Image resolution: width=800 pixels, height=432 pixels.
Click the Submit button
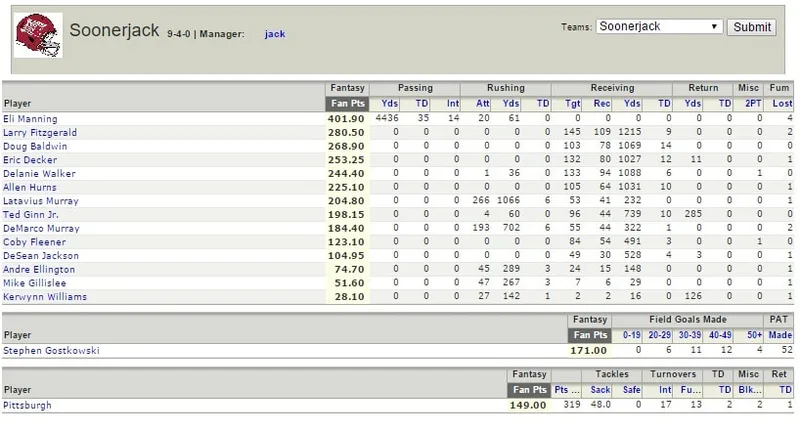[x=752, y=27]
